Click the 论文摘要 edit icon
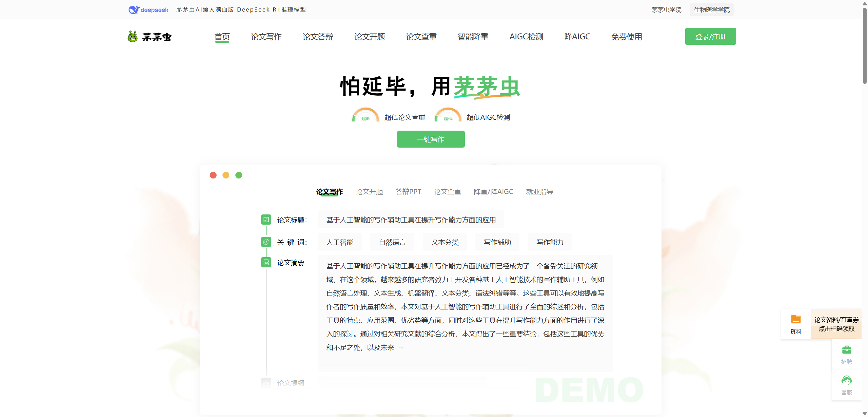The width and height of the screenshot is (868, 417). [266, 262]
